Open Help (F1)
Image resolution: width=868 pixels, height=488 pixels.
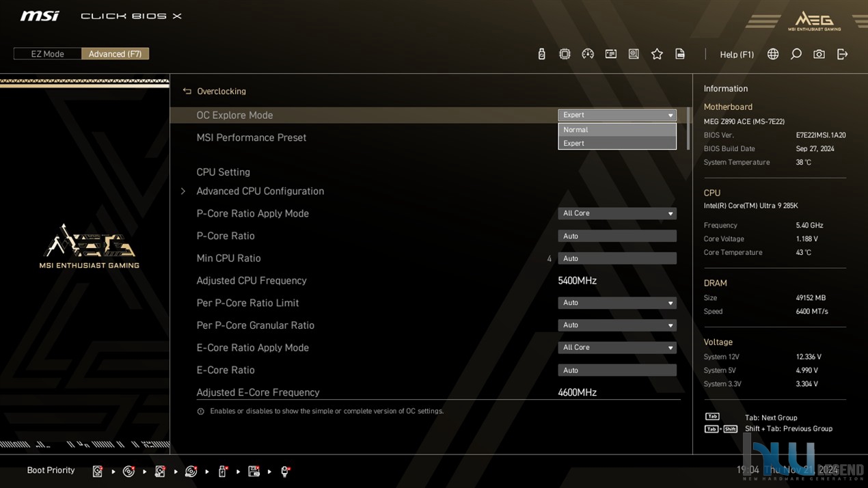click(x=737, y=55)
